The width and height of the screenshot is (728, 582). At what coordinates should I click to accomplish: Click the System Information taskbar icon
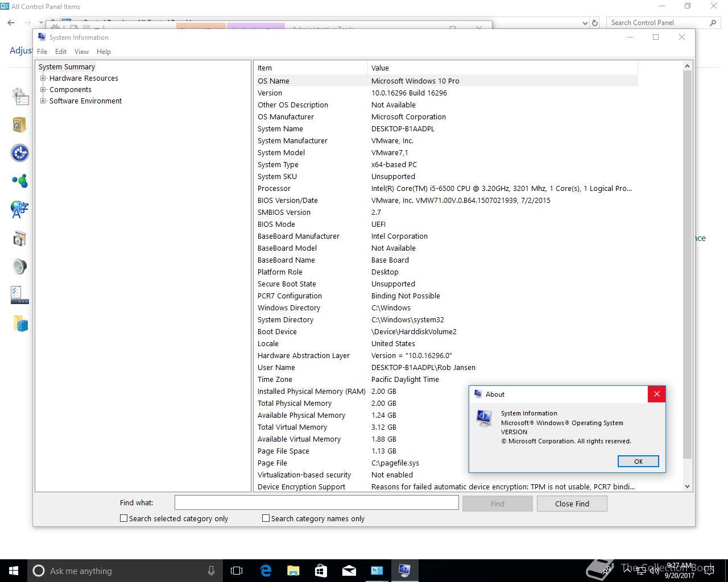[404, 571]
